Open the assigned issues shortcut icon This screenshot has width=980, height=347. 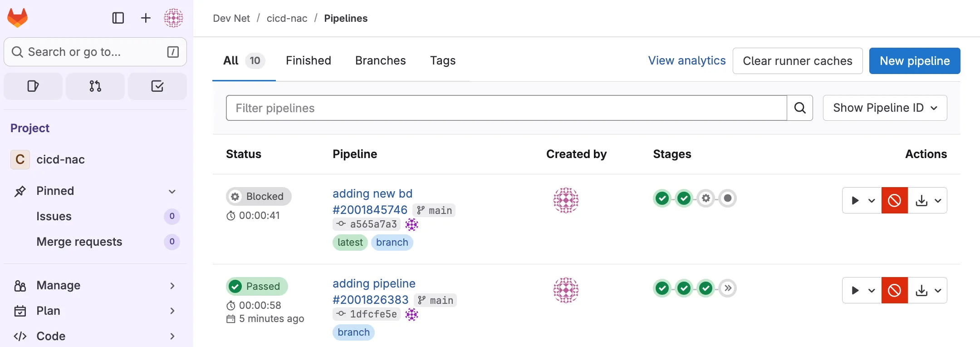coord(33,86)
